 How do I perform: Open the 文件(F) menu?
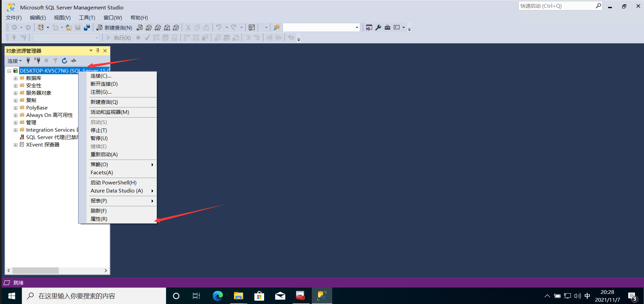click(14, 17)
